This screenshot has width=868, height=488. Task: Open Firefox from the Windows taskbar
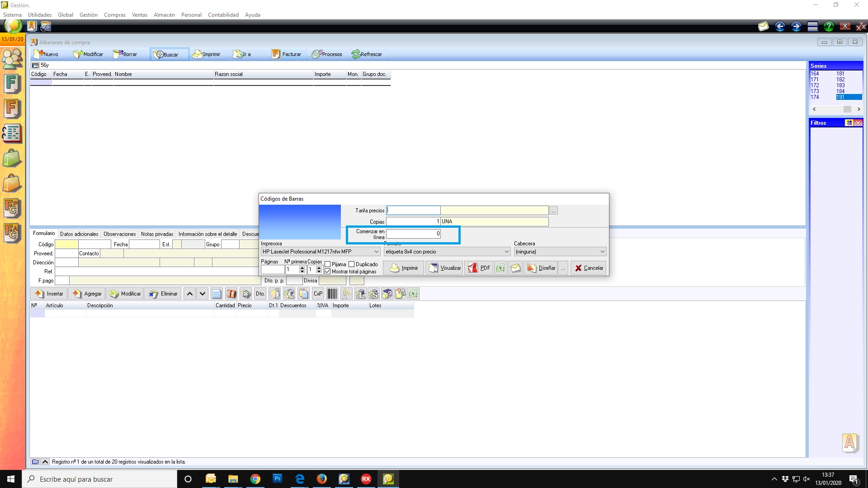(x=322, y=479)
